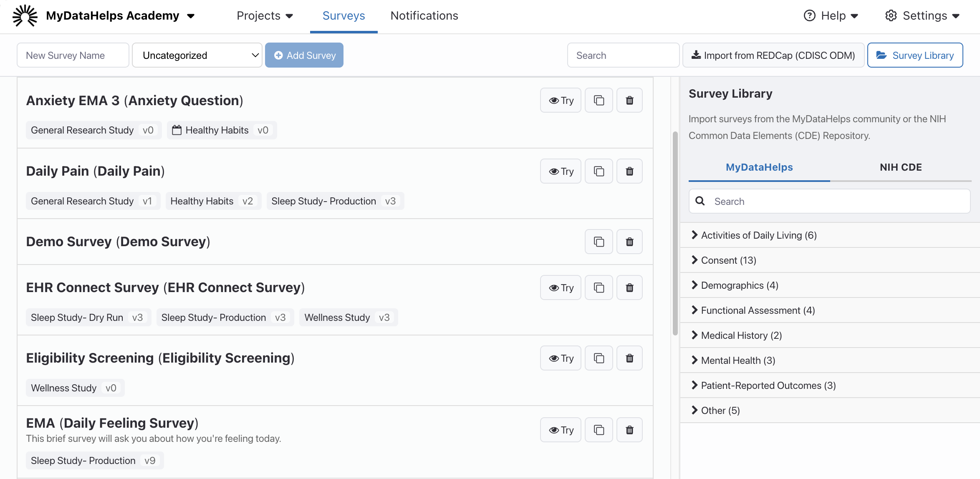Click the survey list vertical scrollbar
Image resolution: width=980 pixels, height=479 pixels.
coord(675,234)
